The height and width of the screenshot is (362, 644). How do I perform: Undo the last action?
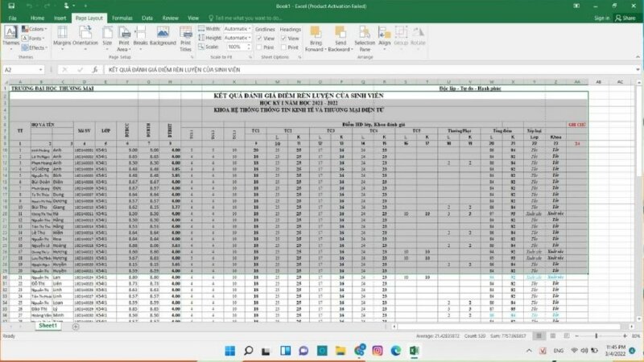point(29,6)
